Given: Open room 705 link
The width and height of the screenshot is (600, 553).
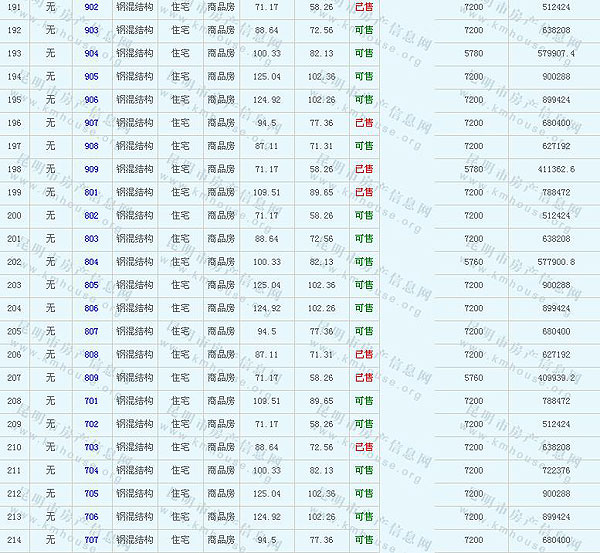Looking at the screenshot, I should coord(91,493).
